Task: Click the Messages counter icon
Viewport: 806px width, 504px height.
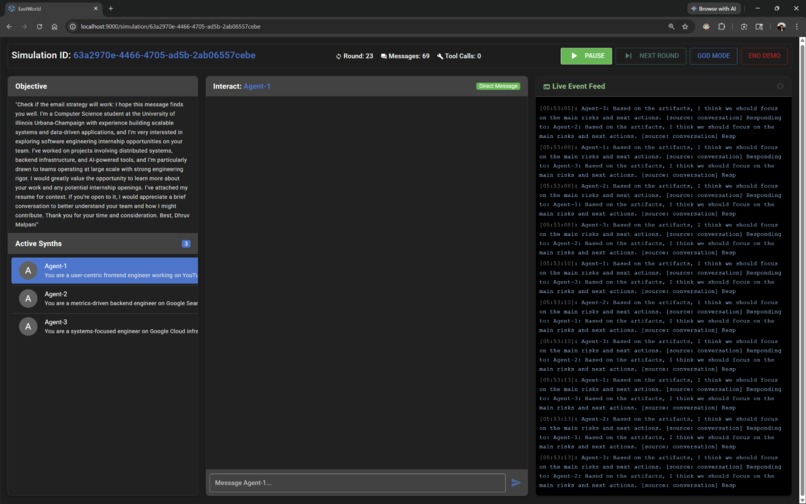Action: pos(383,56)
